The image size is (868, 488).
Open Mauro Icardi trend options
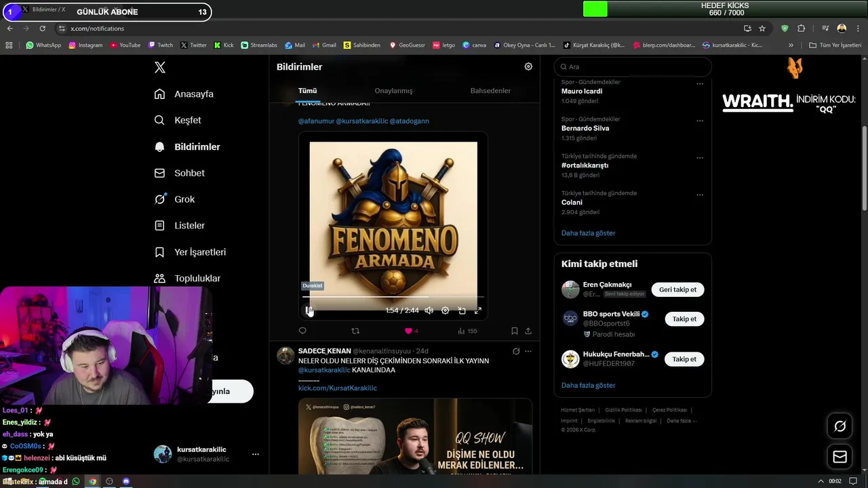[x=700, y=84]
